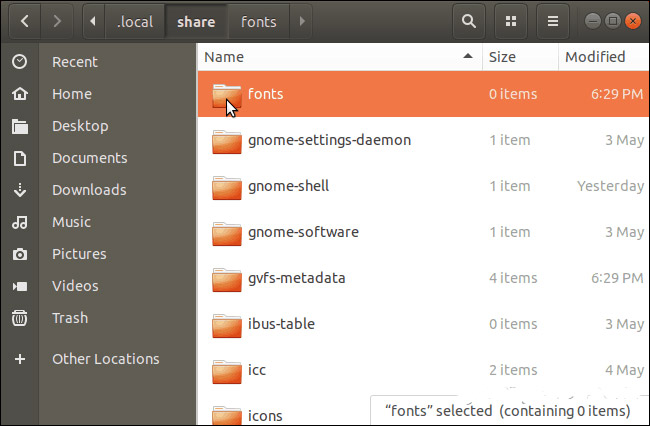Screen dimensions: 650x426
Task: Open Recent in the sidebar
Action: click(75, 62)
